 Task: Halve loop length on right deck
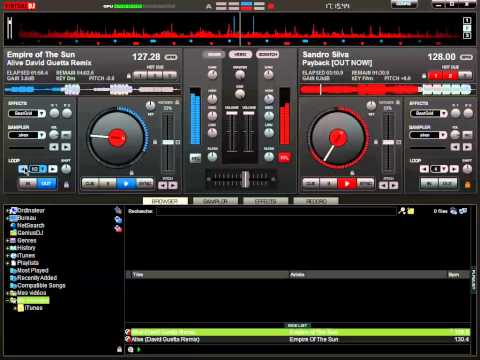pyautogui.click(x=424, y=169)
